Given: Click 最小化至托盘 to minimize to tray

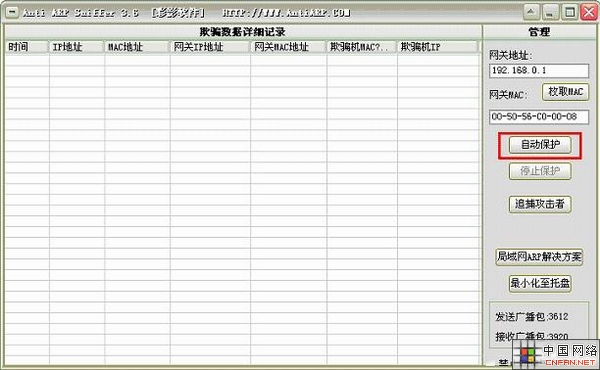Looking at the screenshot, I should (x=540, y=284).
